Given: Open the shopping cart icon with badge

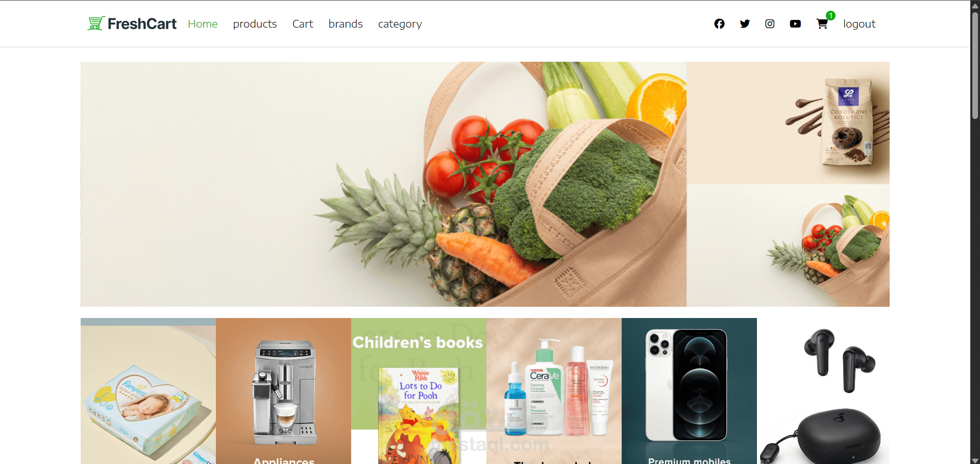Looking at the screenshot, I should [x=823, y=22].
